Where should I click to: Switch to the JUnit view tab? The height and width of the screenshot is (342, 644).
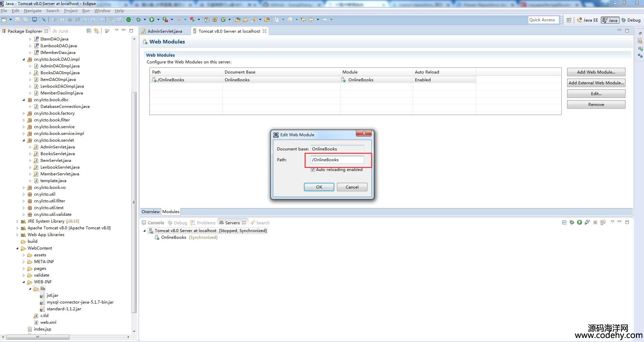[60, 31]
